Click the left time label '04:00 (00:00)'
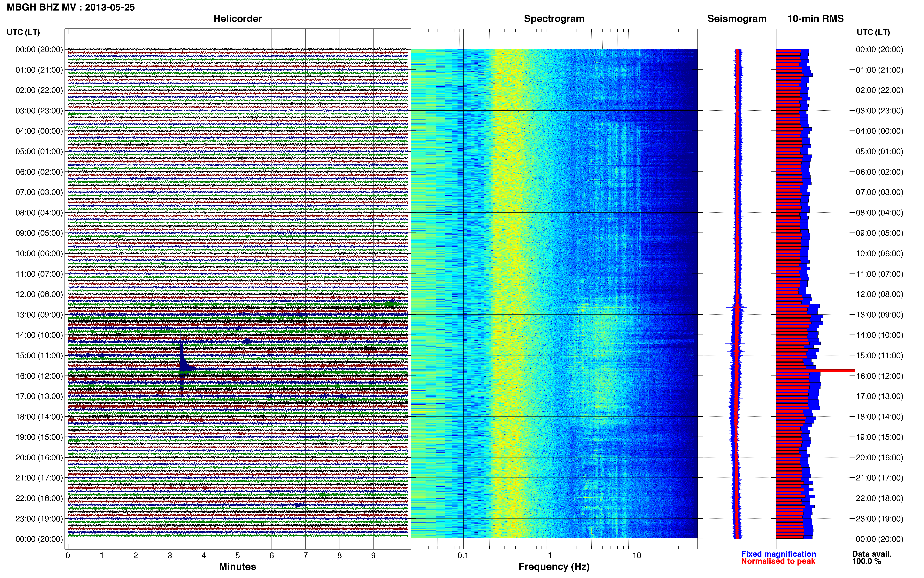 (39, 131)
